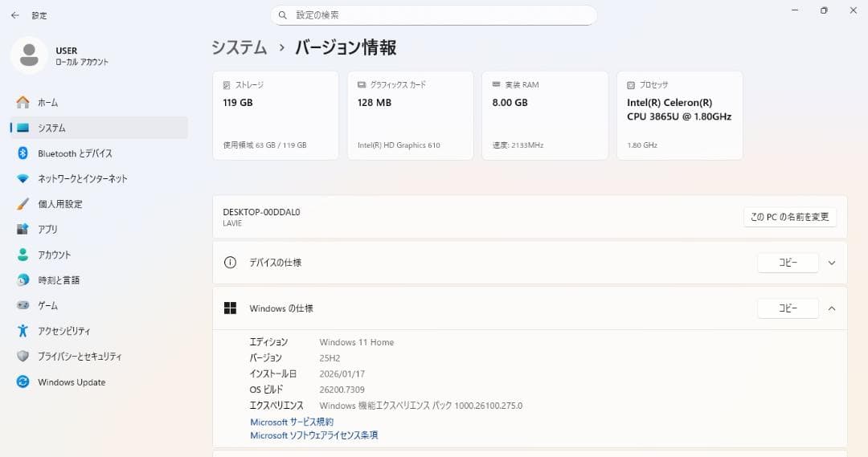868x457 pixels.
Task: Click the アクセシビリティ figure icon
Action: pos(23,331)
